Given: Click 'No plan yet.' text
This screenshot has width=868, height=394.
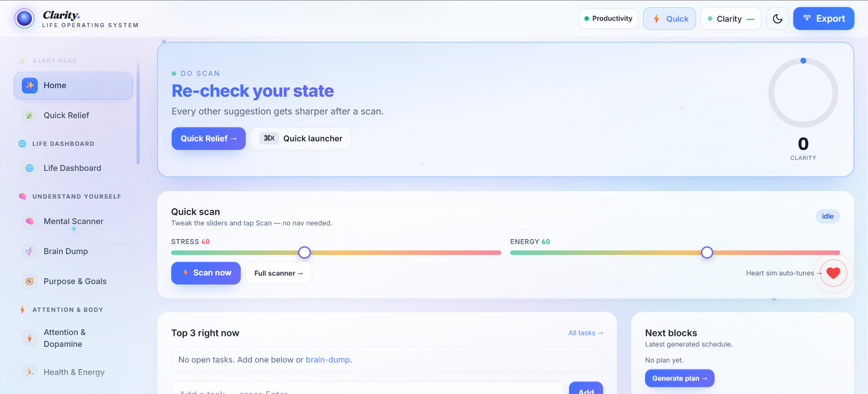Looking at the screenshot, I should 664,360.
